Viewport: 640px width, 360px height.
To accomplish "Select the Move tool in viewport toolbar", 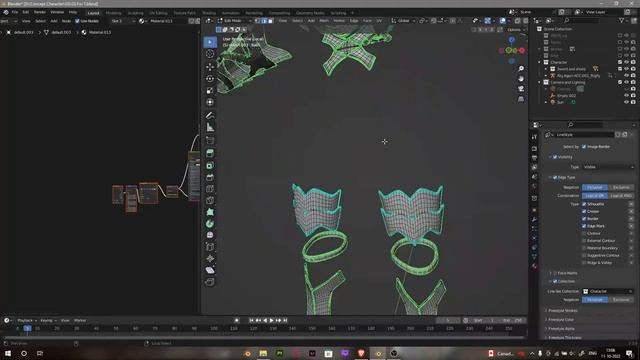I will pyautogui.click(x=210, y=66).
